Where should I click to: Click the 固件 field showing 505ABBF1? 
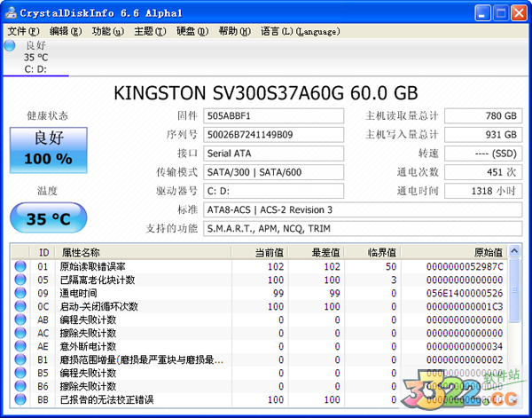pos(273,116)
